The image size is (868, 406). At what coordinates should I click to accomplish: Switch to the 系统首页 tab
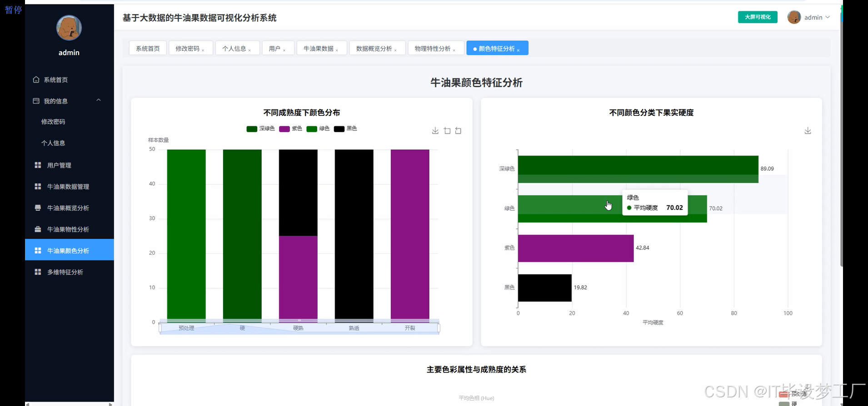point(148,48)
